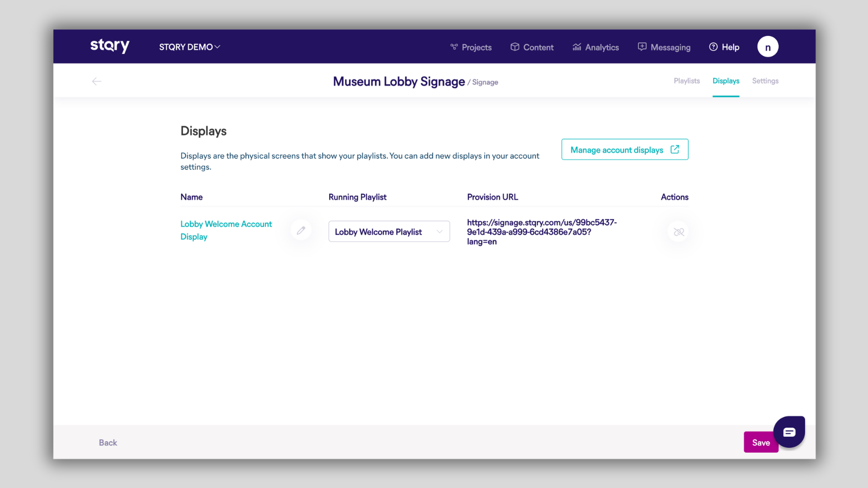Open the chat support widget
This screenshot has width=868, height=488.
click(x=789, y=432)
